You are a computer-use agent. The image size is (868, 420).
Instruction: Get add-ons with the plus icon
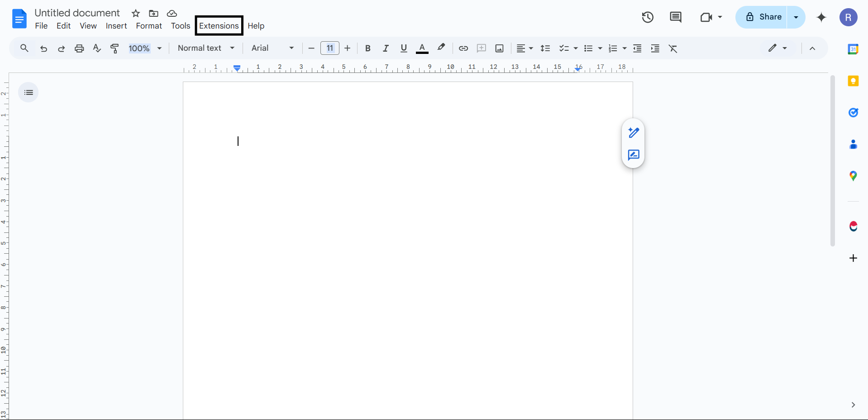point(853,258)
